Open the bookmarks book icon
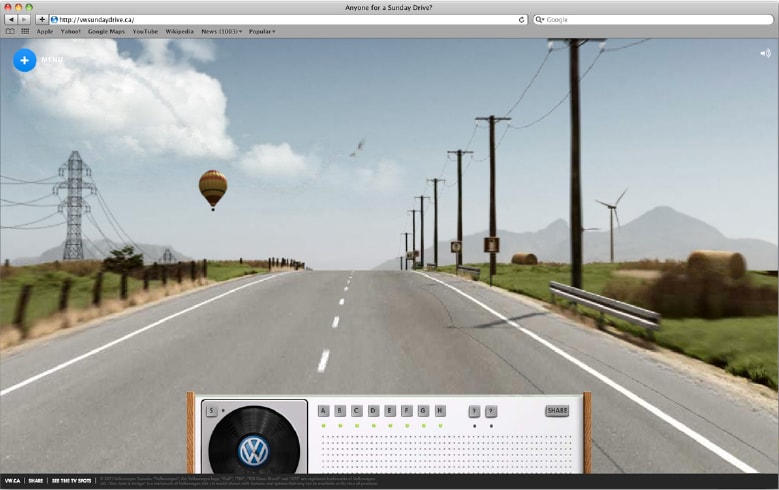 tap(10, 31)
